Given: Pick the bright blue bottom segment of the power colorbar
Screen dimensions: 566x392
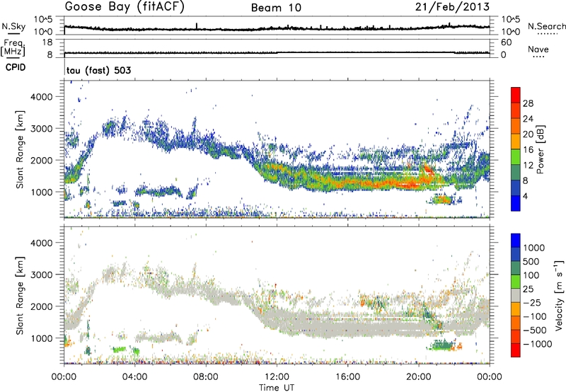Looking at the screenshot, I should click(x=516, y=203).
